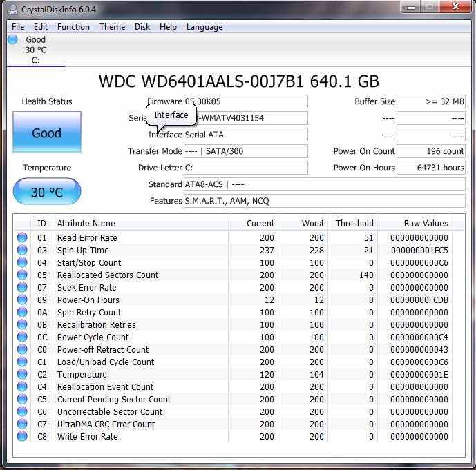This screenshot has height=470, width=476.
Task: Click the status icon for UltraDMA CRC Error Count
Action: pos(22,424)
